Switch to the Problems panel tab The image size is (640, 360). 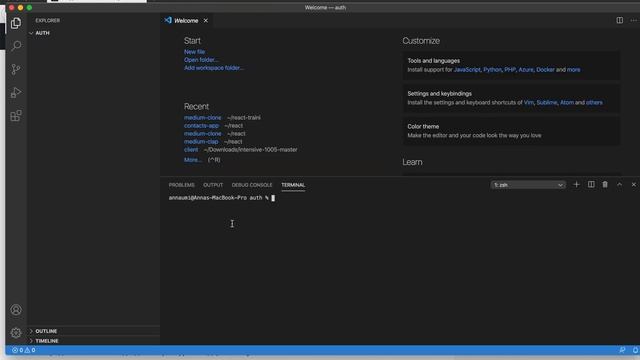click(x=182, y=185)
